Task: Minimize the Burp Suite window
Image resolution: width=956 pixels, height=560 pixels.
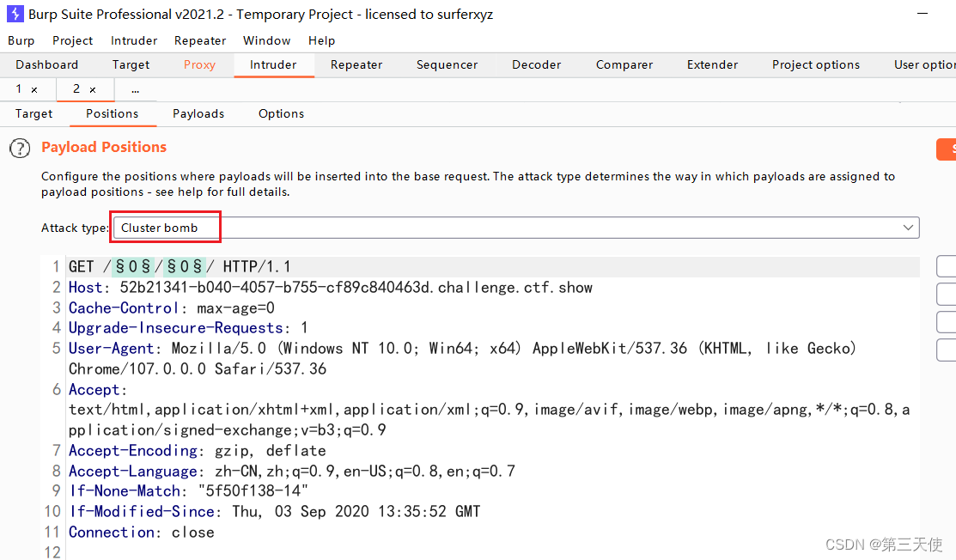Action: point(923,14)
